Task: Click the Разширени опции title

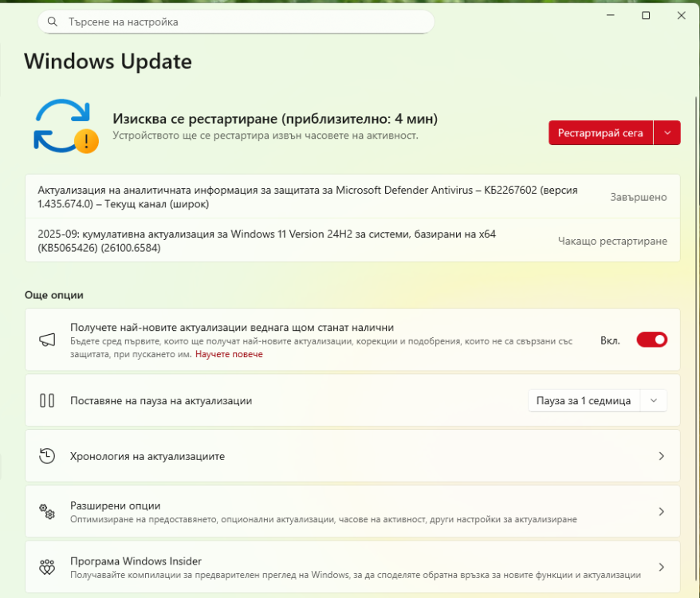Action: tap(115, 506)
